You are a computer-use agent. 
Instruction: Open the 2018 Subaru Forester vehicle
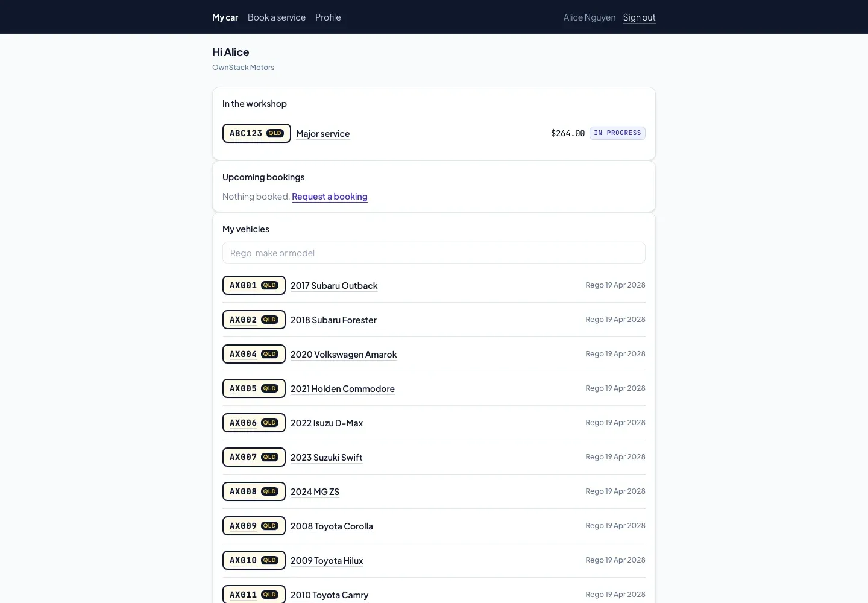point(333,320)
